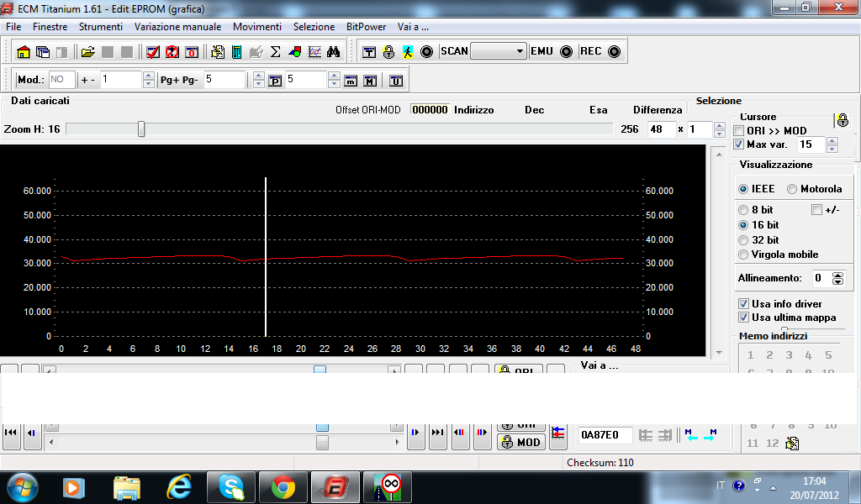
Task: Click the Allineamento spinner arrows
Action: [x=837, y=279]
